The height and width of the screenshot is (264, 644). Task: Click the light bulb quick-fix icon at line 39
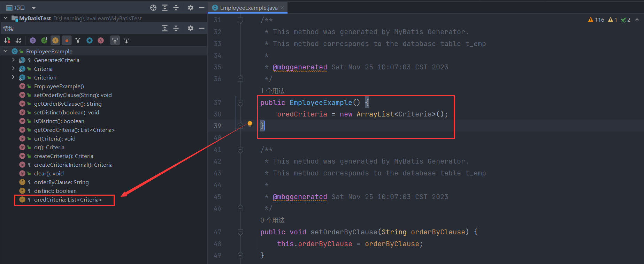tap(250, 124)
